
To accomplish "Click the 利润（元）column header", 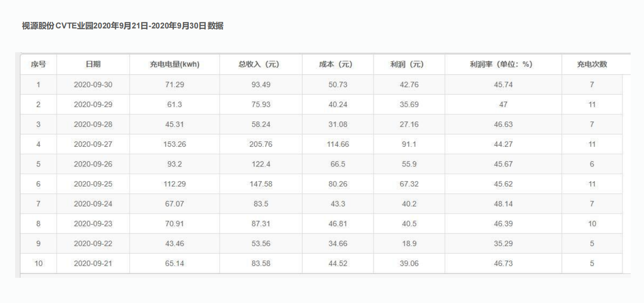I will click(x=409, y=65).
